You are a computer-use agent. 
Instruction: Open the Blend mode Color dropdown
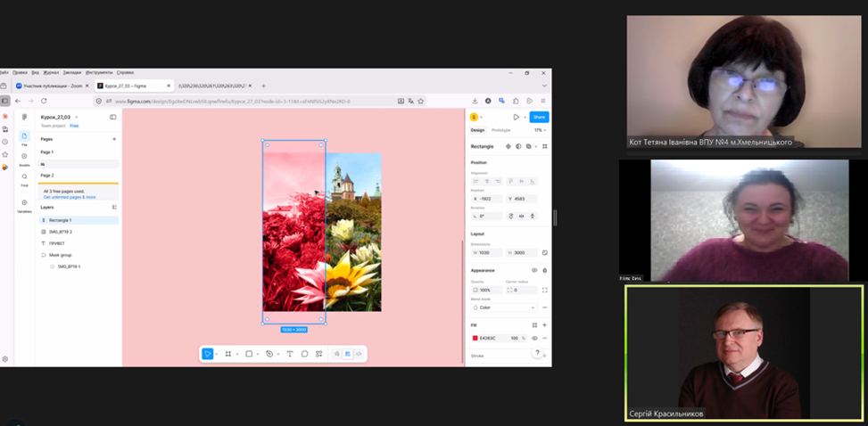(x=502, y=307)
